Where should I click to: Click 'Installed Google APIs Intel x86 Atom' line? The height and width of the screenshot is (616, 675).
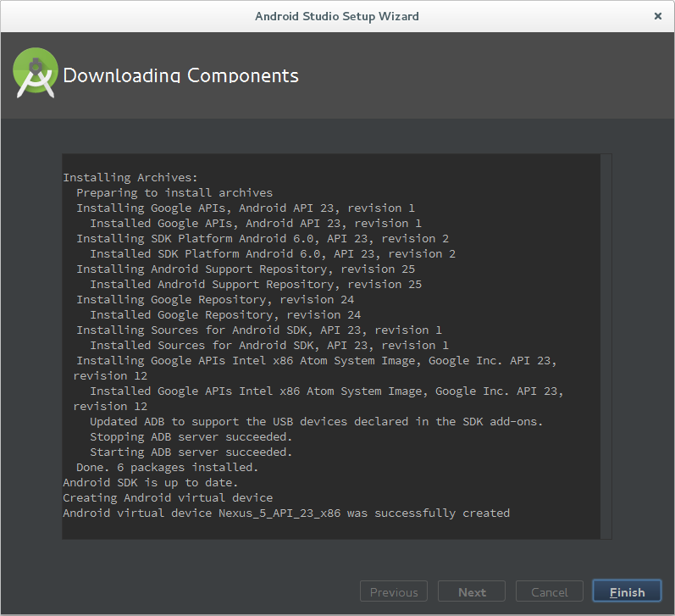click(318, 398)
